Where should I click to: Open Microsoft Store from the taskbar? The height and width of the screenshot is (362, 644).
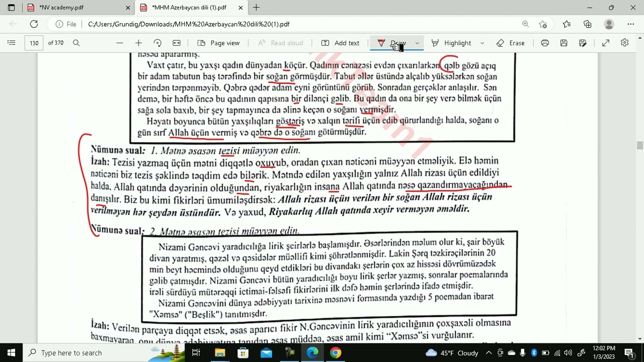pyautogui.click(x=243, y=353)
